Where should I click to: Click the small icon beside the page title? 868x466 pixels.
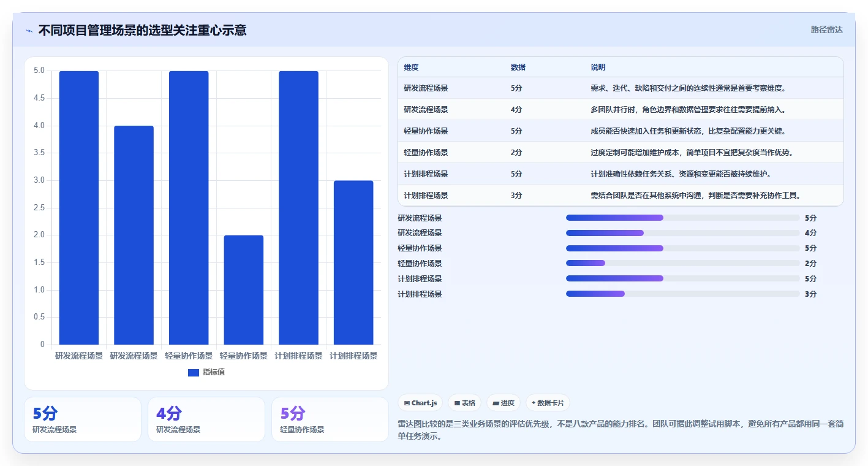pyautogui.click(x=29, y=31)
